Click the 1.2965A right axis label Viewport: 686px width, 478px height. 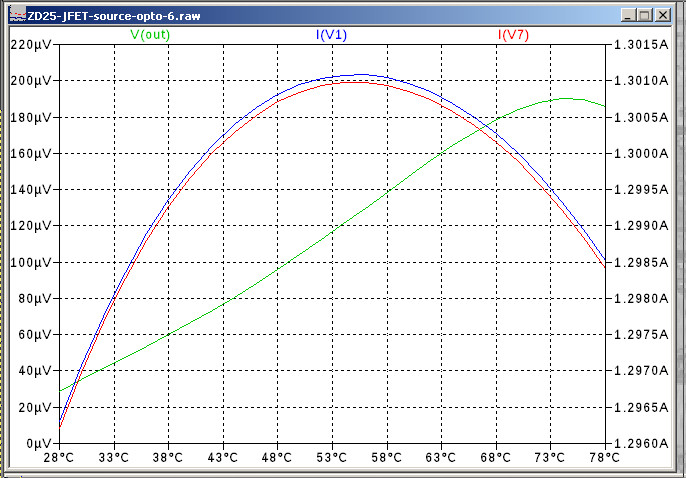(x=641, y=407)
